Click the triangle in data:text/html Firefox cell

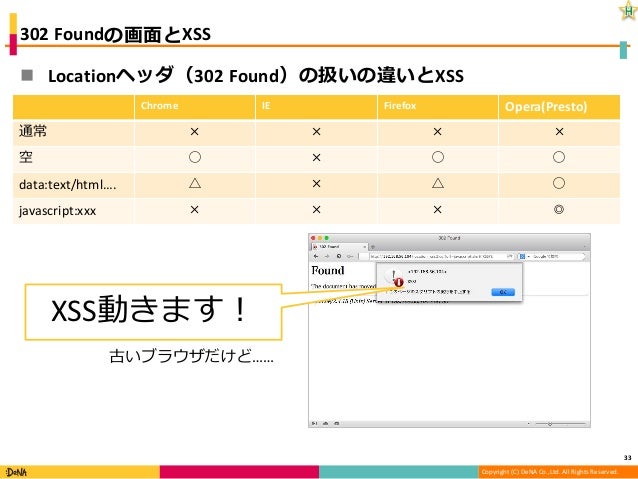[x=438, y=183]
